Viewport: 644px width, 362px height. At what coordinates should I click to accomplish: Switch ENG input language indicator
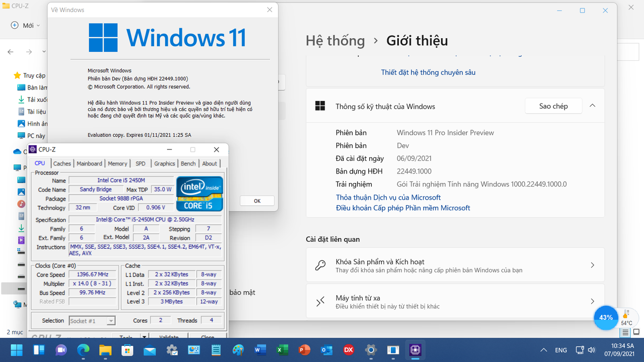tap(561, 350)
